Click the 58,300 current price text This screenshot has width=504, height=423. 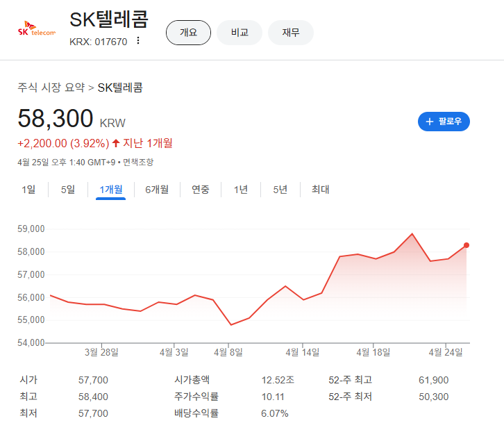[56, 118]
